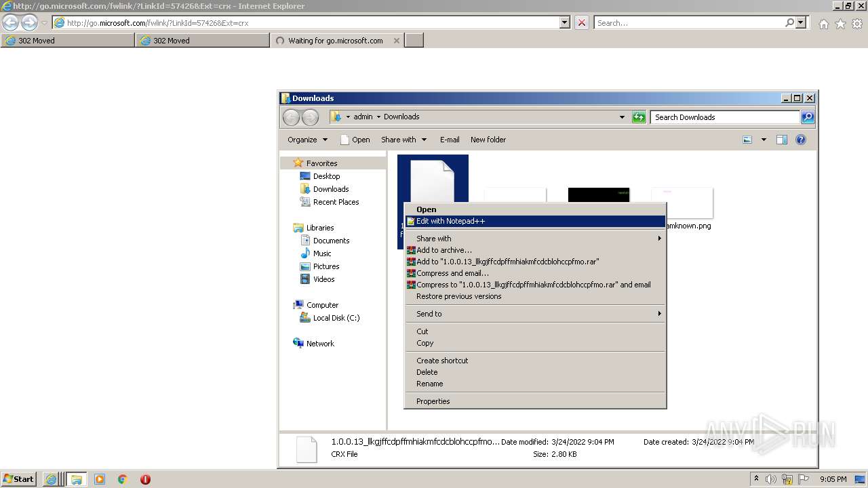This screenshot has width=868, height=488.
Task: Open IE Favorites star icon
Action: pyautogui.click(x=840, y=24)
